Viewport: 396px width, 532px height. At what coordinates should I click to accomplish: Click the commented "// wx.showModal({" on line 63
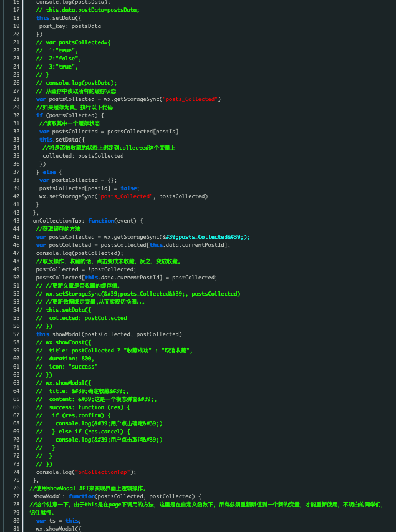(x=64, y=383)
